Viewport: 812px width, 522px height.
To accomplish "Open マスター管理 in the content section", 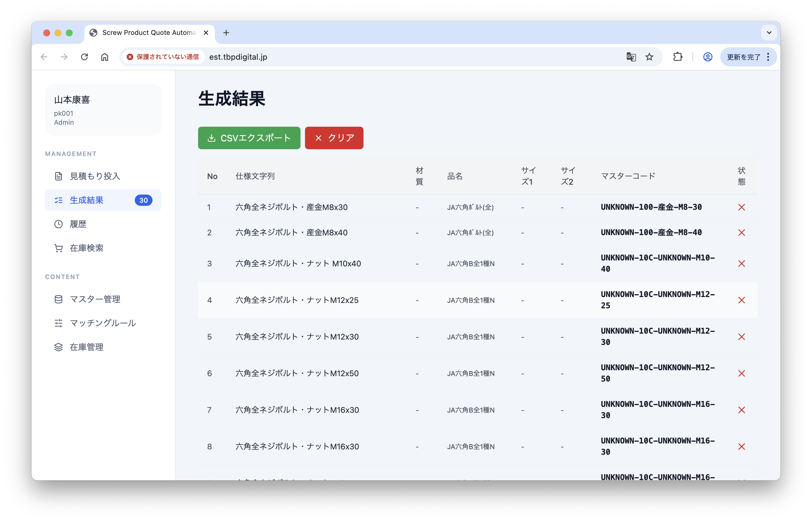I will click(95, 299).
